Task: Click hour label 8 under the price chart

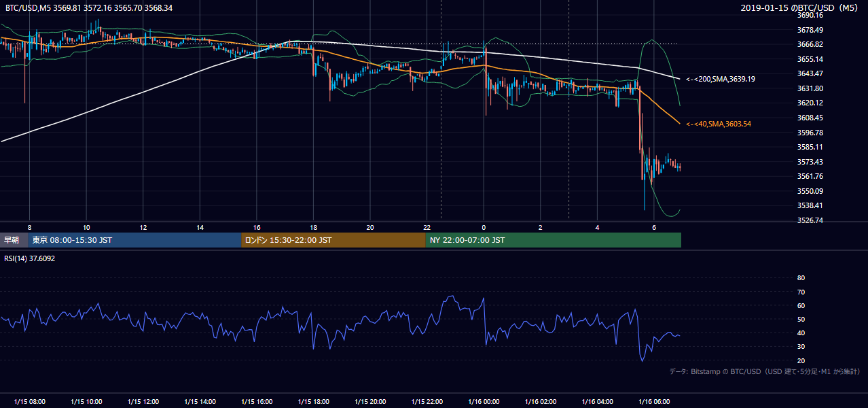Action: coord(29,227)
